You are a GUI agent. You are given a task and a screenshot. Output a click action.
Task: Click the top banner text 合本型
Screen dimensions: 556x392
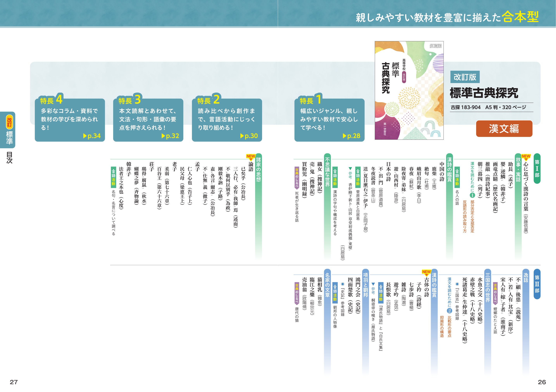520,17
